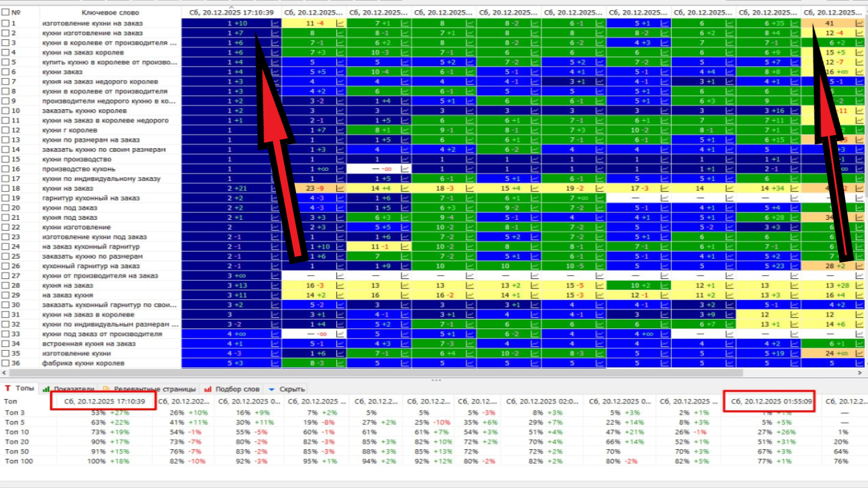Check the box for keyword row 1

(x=6, y=23)
